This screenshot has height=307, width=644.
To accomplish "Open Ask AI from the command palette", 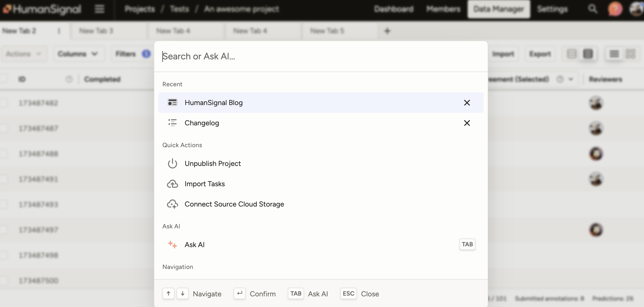I will tap(194, 245).
